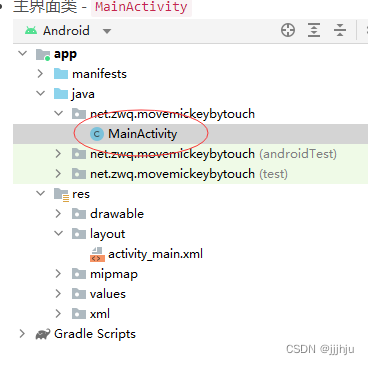
Task: Click the 'Select Opened File' target icon
Action: tap(288, 30)
